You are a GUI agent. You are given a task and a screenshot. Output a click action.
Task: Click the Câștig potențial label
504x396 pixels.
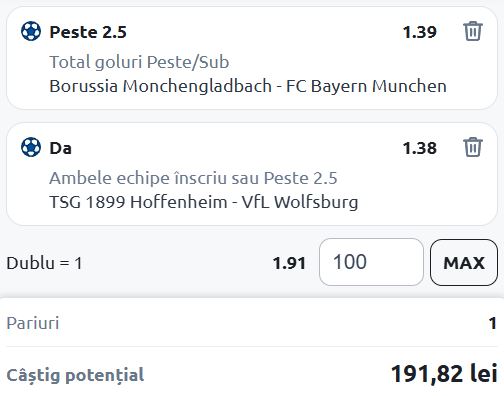tap(75, 375)
